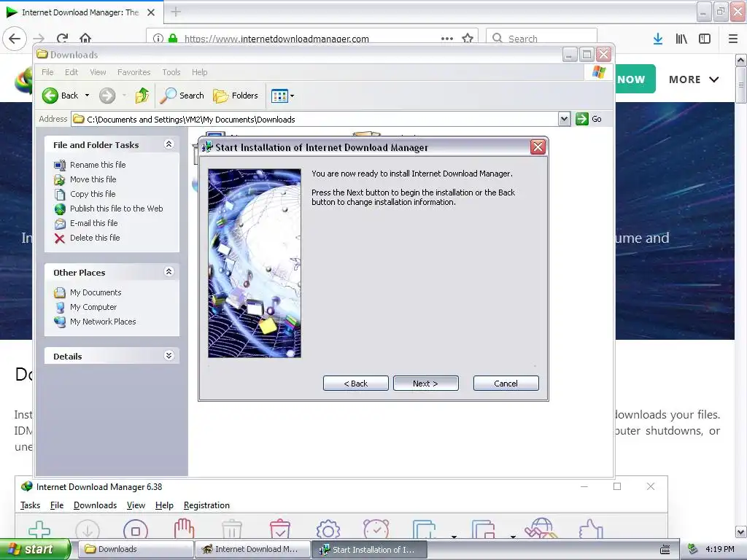Click the Add URL plus icon in IDM image
747x560 pixels.
coord(39,529)
